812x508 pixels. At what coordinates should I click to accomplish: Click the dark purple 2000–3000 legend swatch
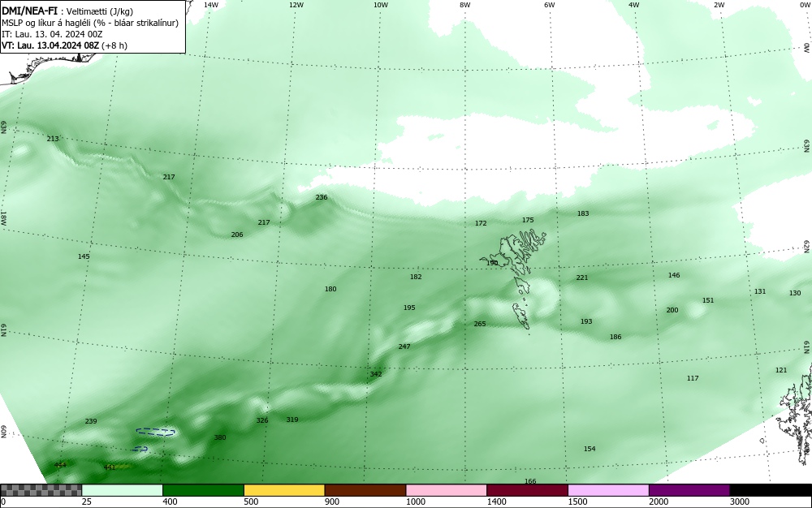tap(689, 490)
